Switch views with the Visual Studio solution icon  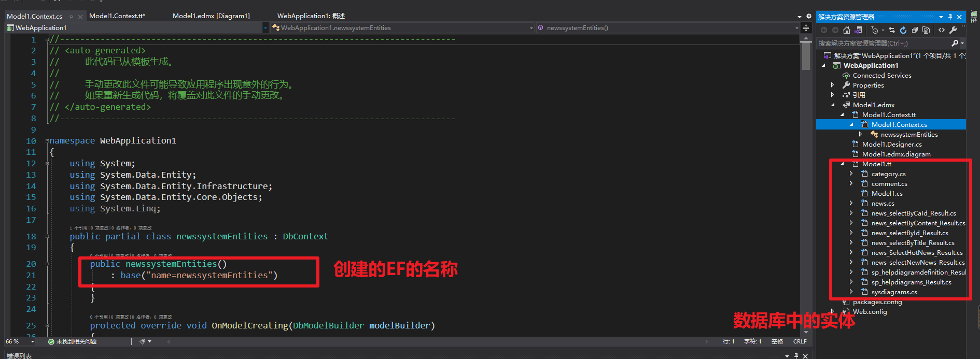point(859,30)
